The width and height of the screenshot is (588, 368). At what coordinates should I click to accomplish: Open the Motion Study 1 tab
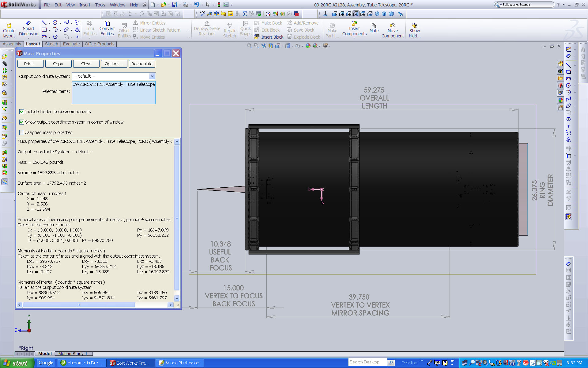click(73, 354)
